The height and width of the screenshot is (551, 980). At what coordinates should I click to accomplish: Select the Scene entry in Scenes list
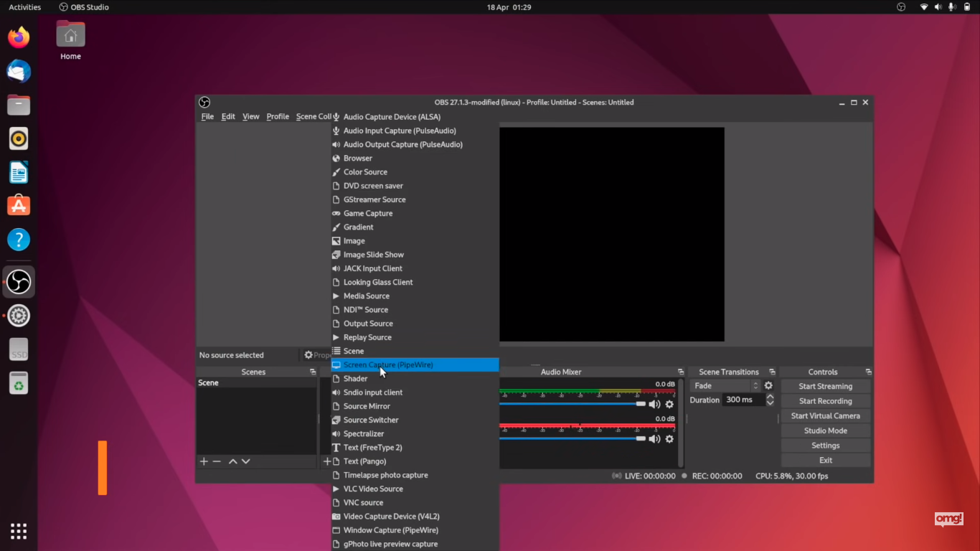point(256,383)
